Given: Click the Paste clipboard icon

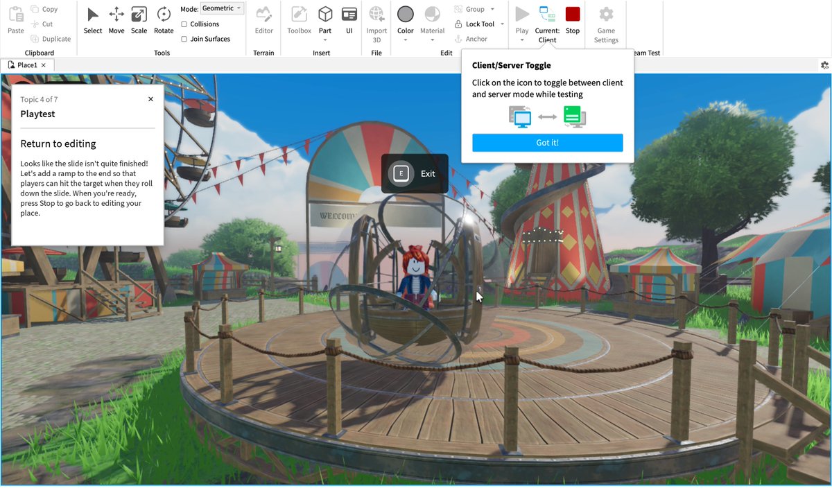Looking at the screenshot, I should [x=16, y=15].
